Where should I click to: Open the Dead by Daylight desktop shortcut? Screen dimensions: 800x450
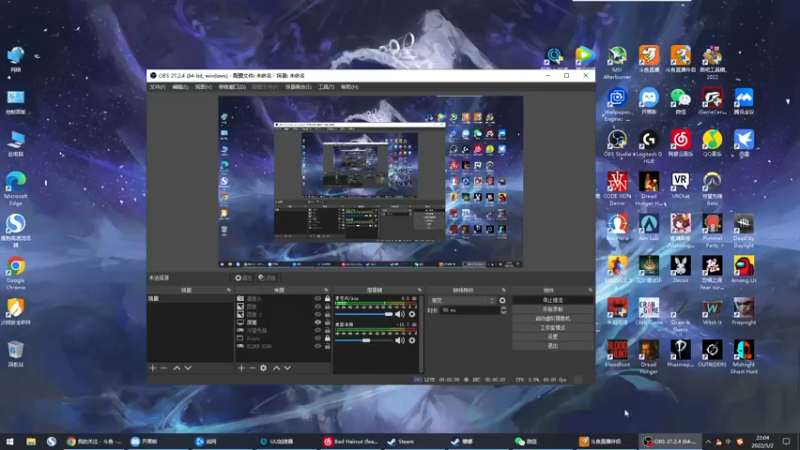pos(743,231)
